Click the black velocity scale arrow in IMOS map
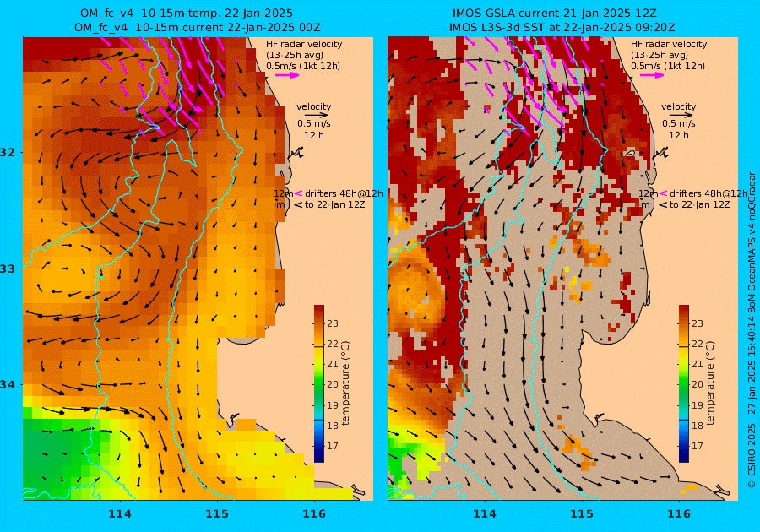Viewport: 760px width, 532px height. point(681,116)
